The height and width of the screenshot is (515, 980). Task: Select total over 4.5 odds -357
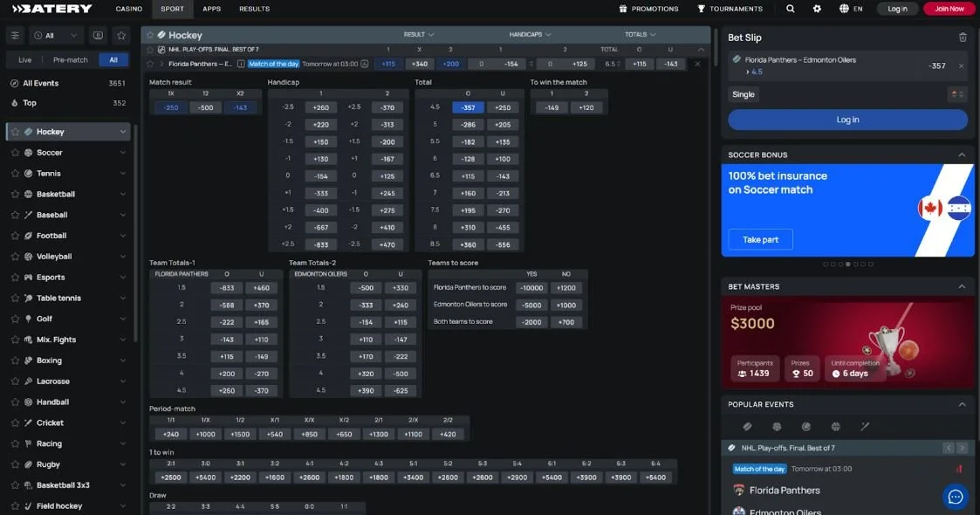pos(468,107)
